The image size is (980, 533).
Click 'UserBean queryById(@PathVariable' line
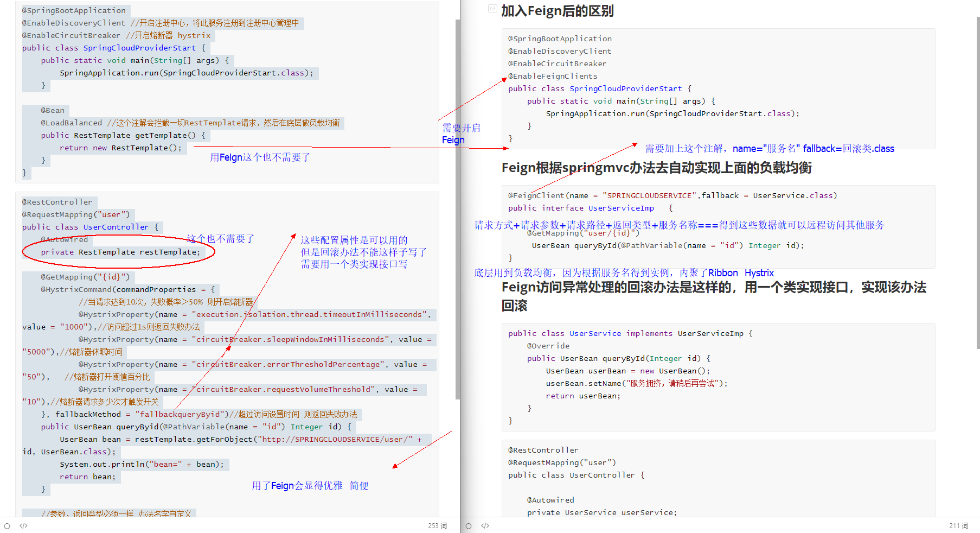point(668,245)
